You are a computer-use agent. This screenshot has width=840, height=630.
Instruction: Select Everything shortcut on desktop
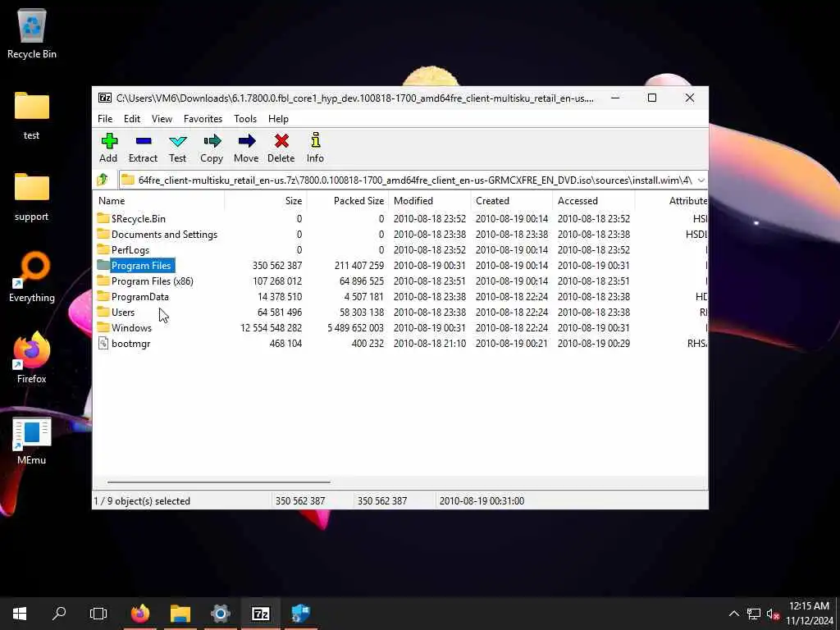(32, 277)
